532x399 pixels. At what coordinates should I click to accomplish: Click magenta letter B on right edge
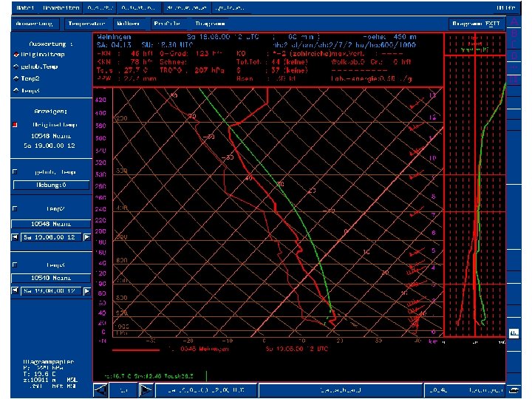pyautogui.click(x=514, y=33)
